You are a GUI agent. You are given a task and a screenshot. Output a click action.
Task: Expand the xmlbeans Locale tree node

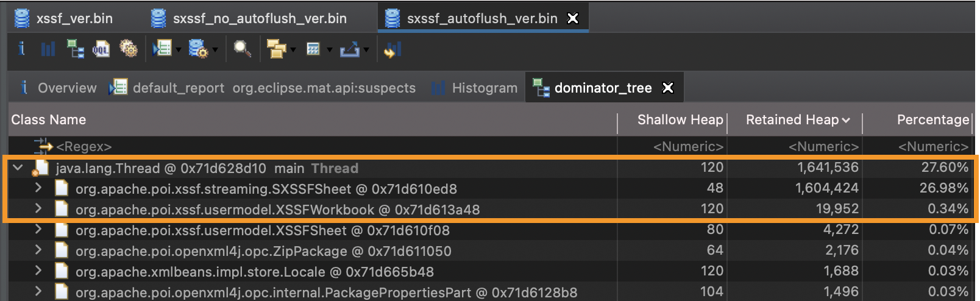coord(38,271)
